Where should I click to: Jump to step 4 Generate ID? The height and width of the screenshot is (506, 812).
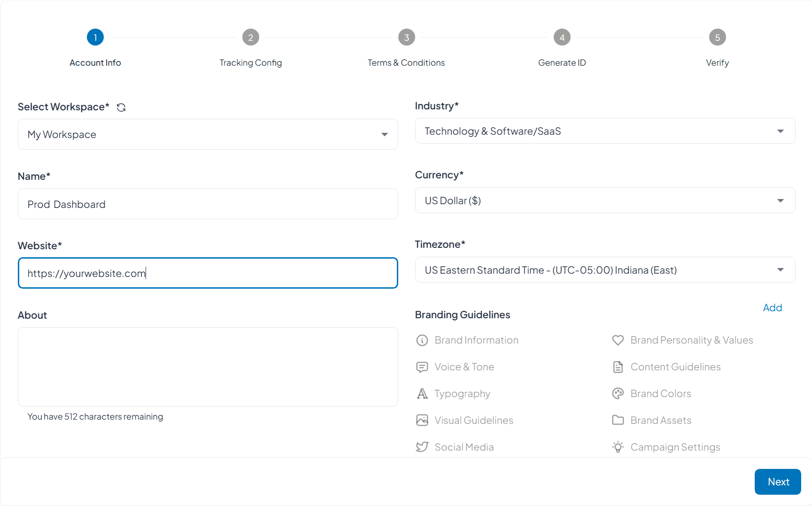point(562,38)
